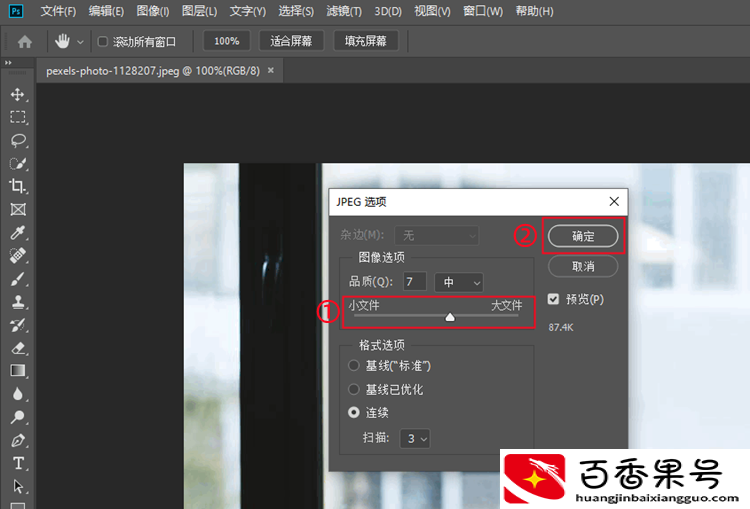
Task: Open the 编辑(E) menu
Action: tap(106, 11)
